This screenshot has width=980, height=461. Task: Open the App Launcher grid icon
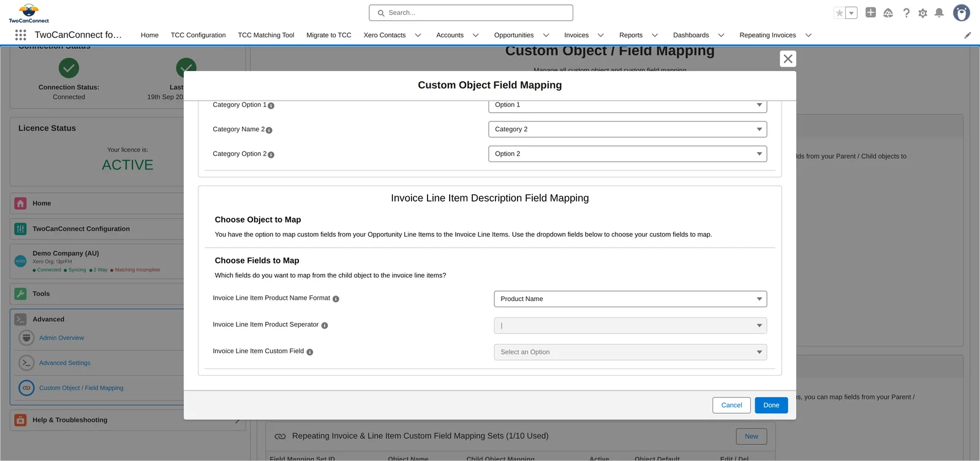tap(21, 35)
